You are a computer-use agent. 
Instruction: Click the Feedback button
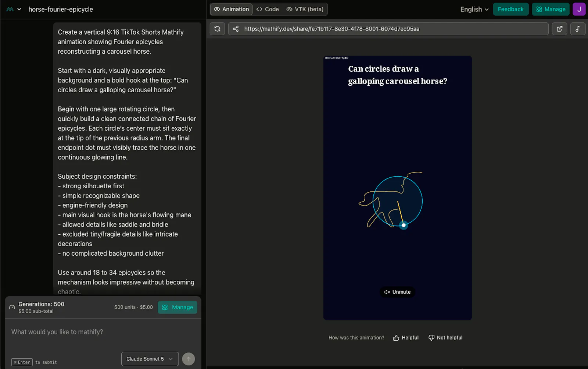pos(511,9)
